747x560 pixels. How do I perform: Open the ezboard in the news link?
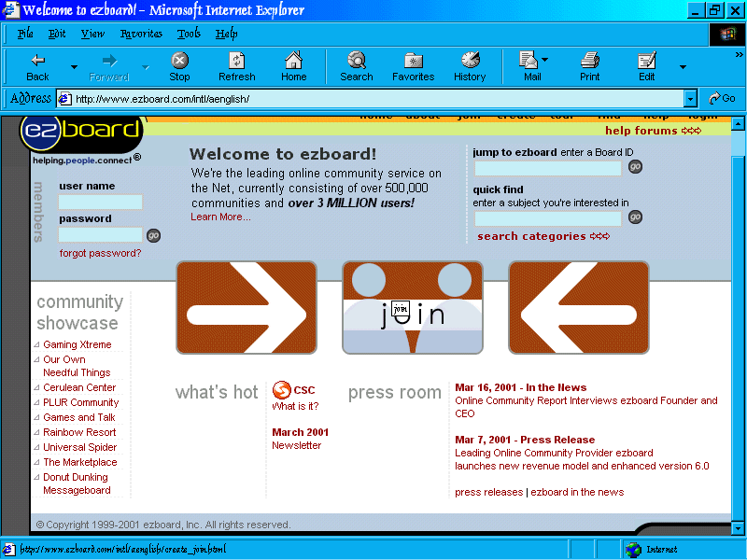577,492
